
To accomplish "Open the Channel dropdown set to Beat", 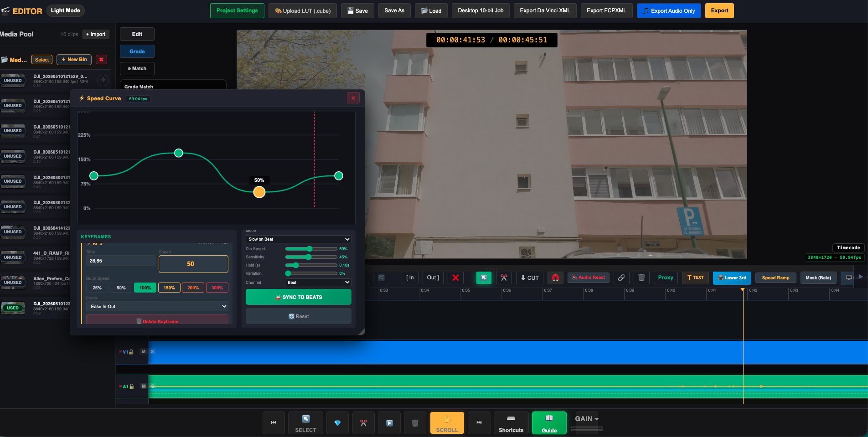I will tap(318, 283).
